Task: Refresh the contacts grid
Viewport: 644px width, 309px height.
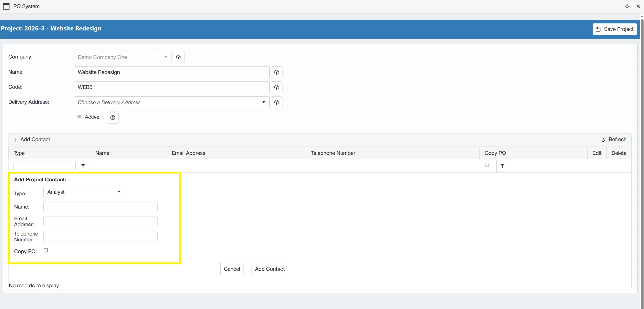Action: (x=614, y=140)
